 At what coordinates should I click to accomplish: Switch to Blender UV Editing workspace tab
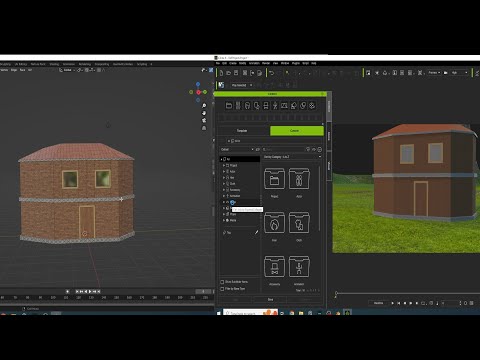[x=21, y=64]
